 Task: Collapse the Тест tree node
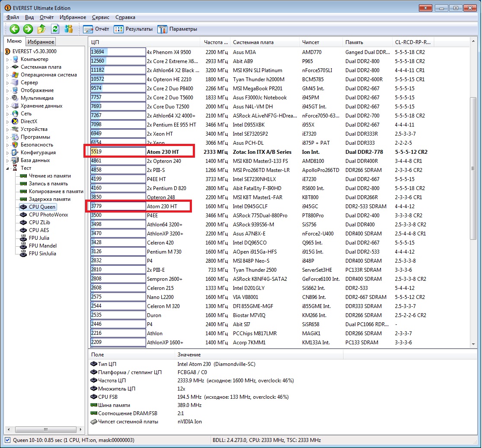(8, 168)
